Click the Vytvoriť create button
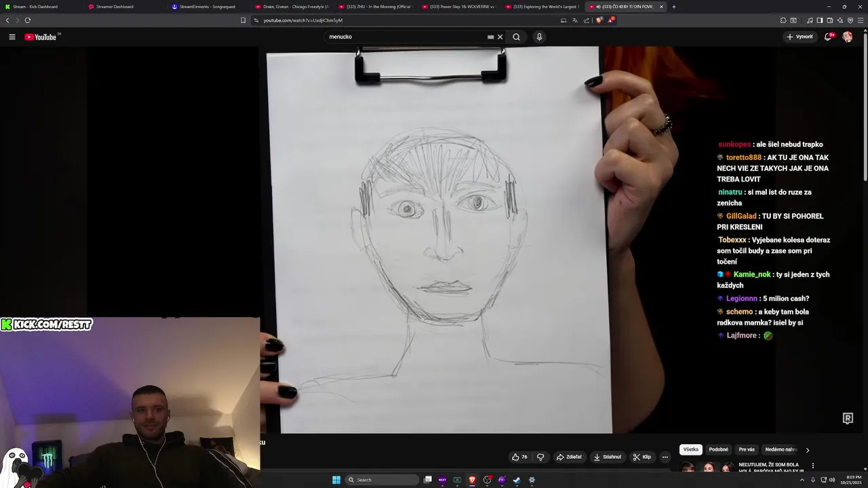Image resolution: width=868 pixels, height=488 pixels. [x=800, y=37]
